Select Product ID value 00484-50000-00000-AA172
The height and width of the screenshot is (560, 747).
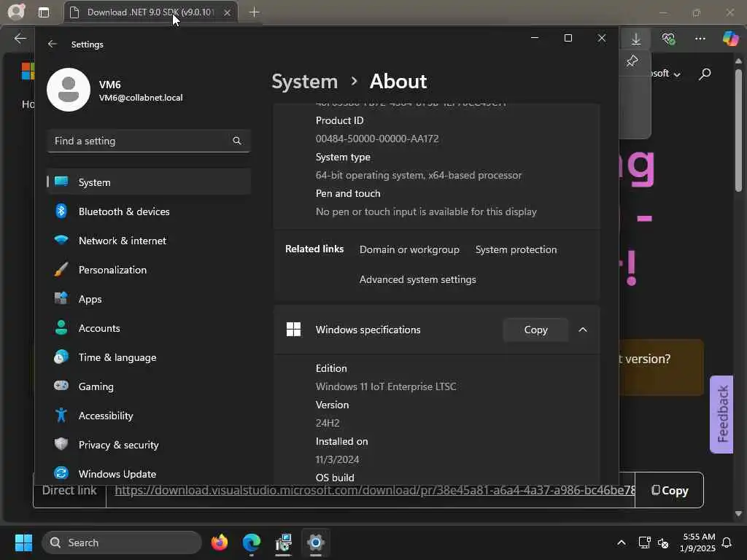(377, 139)
